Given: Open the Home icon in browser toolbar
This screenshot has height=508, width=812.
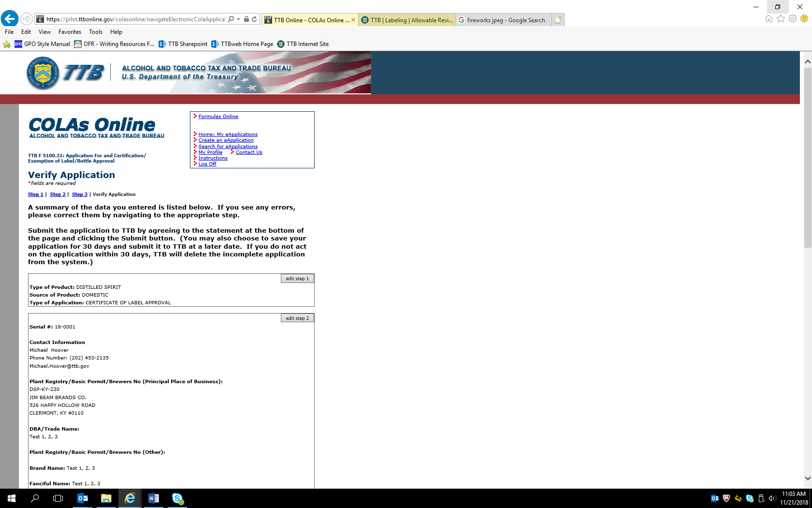Looking at the screenshot, I should pyautogui.click(x=768, y=19).
